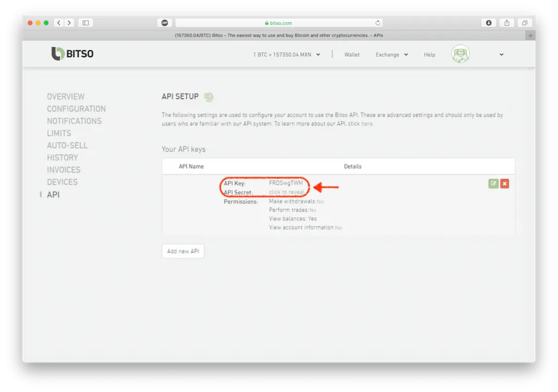Add a new tab with plus
This screenshot has width=558, height=392.
click(x=530, y=35)
